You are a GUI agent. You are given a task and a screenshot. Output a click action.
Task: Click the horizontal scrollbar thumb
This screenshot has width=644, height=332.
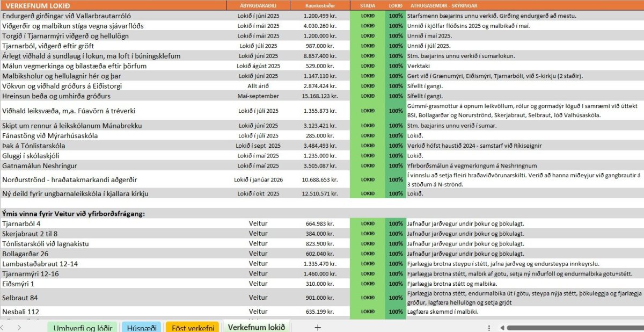[x=574, y=327]
